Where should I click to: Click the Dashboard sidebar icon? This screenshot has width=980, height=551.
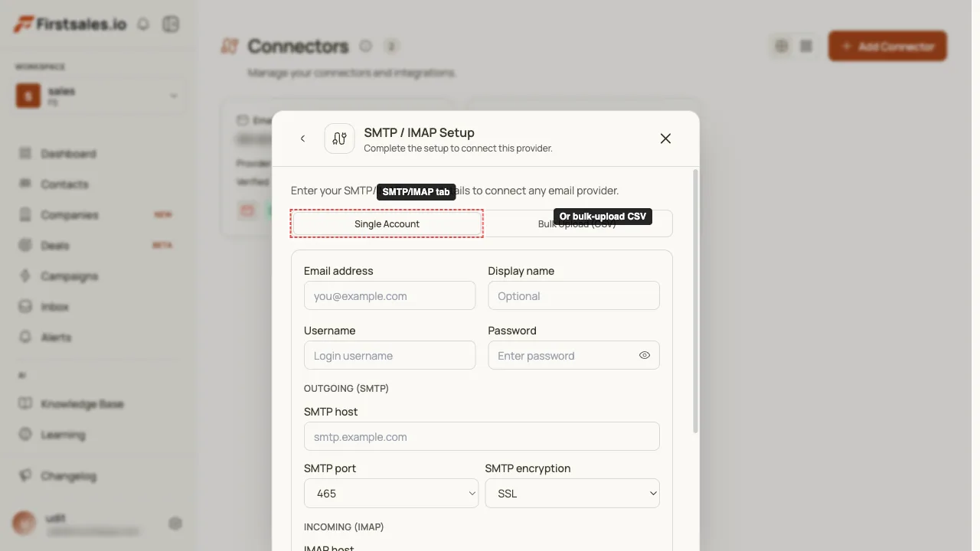point(25,154)
